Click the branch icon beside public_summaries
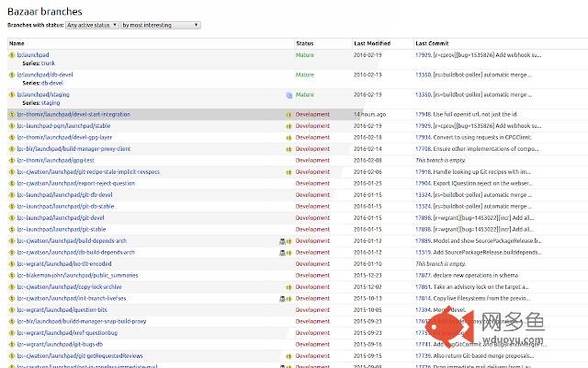The image size is (588, 368). pyautogui.click(x=12, y=275)
